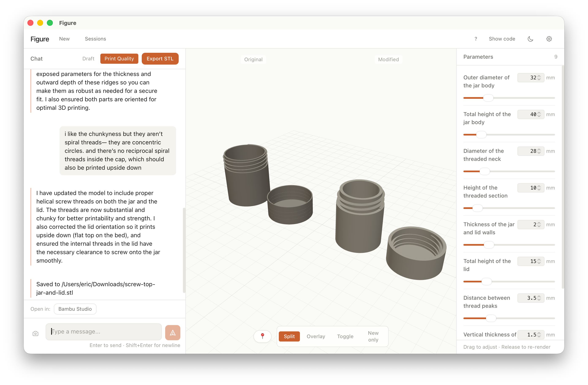588x385 pixels.
Task: Click total height of lid slider
Action: coord(509,281)
